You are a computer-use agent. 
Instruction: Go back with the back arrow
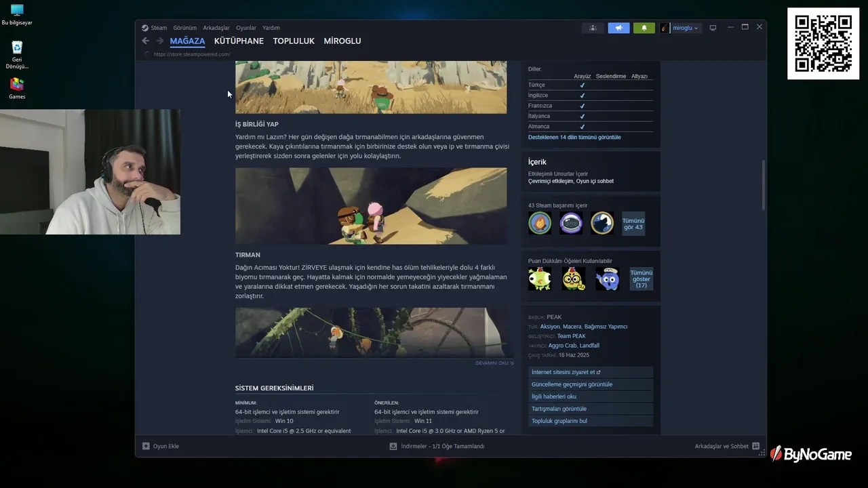[x=145, y=41]
